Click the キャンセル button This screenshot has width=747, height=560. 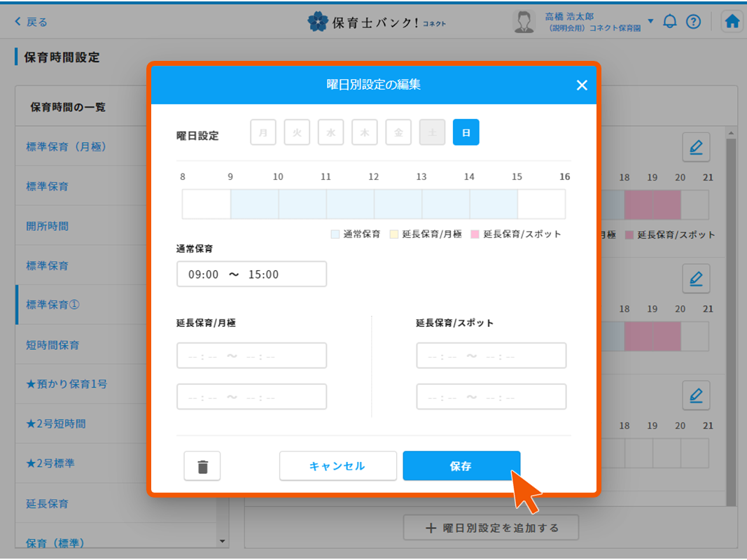click(x=337, y=466)
